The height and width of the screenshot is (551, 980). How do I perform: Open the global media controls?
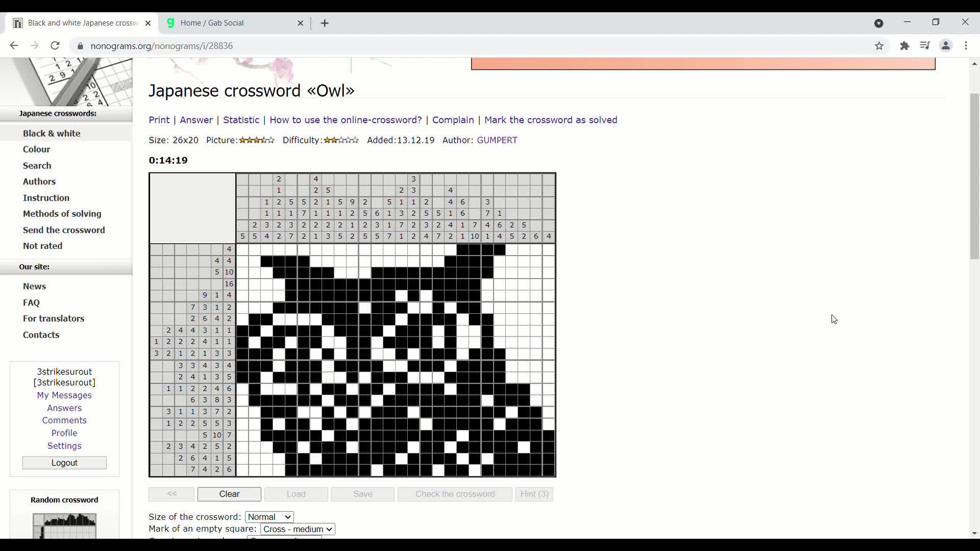(925, 45)
